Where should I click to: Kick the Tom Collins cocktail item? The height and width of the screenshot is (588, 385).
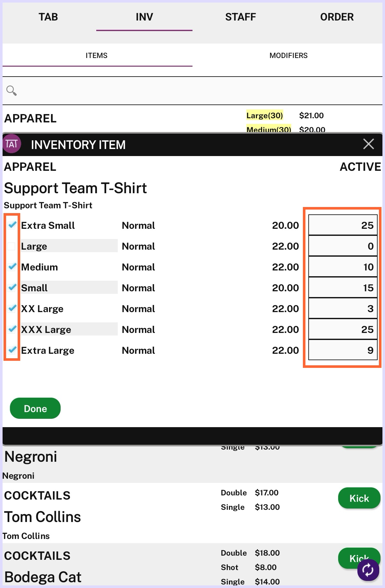[359, 498]
